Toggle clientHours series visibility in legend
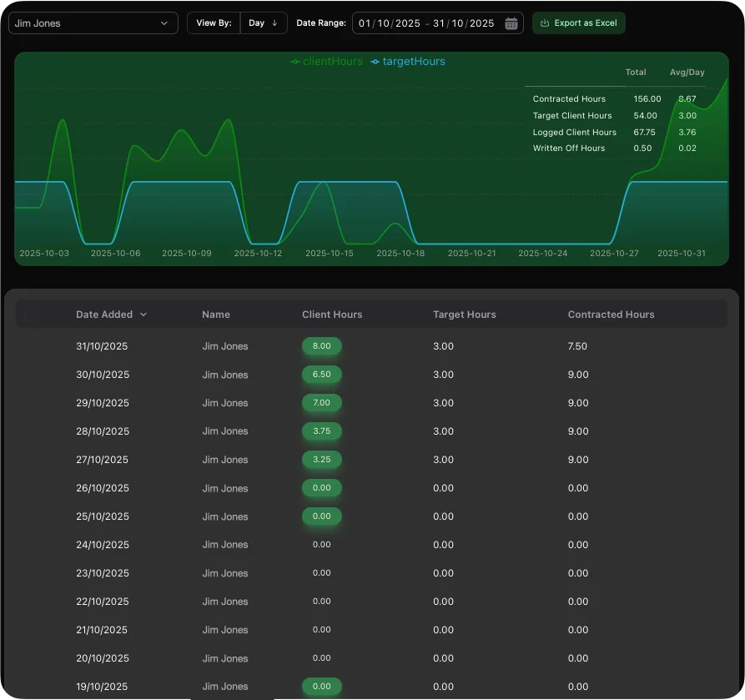The width and height of the screenshot is (745, 700). click(x=332, y=62)
